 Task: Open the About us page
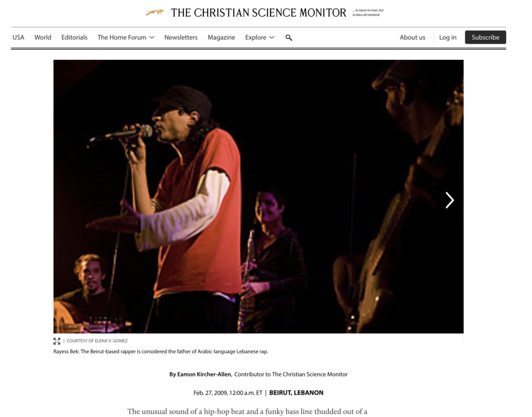tap(412, 37)
